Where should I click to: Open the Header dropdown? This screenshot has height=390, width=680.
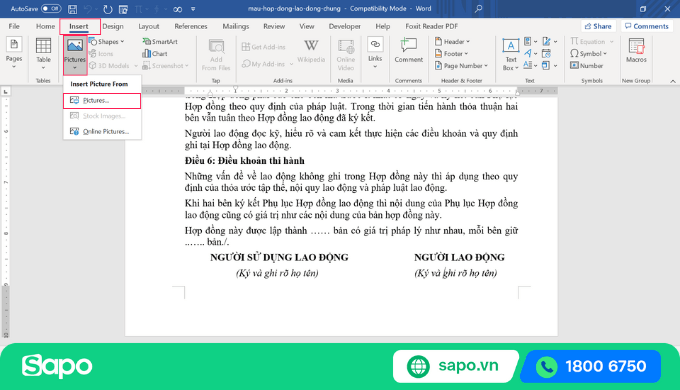point(452,42)
